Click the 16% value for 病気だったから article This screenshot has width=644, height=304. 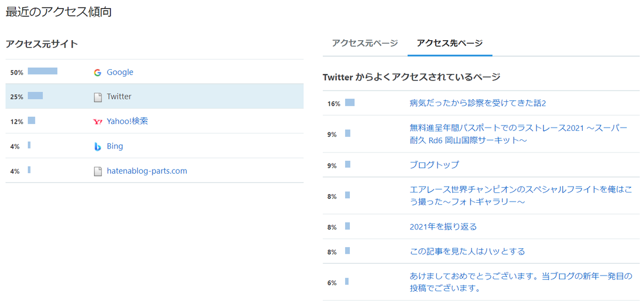tap(334, 103)
